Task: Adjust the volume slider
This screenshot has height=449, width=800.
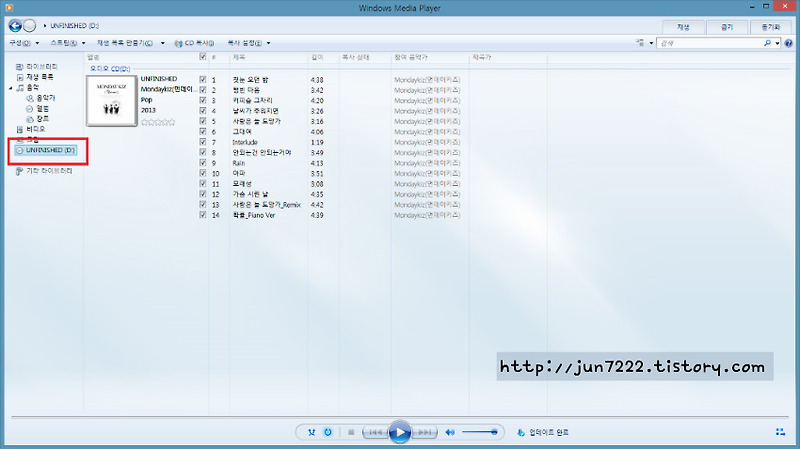Action: [x=480, y=432]
